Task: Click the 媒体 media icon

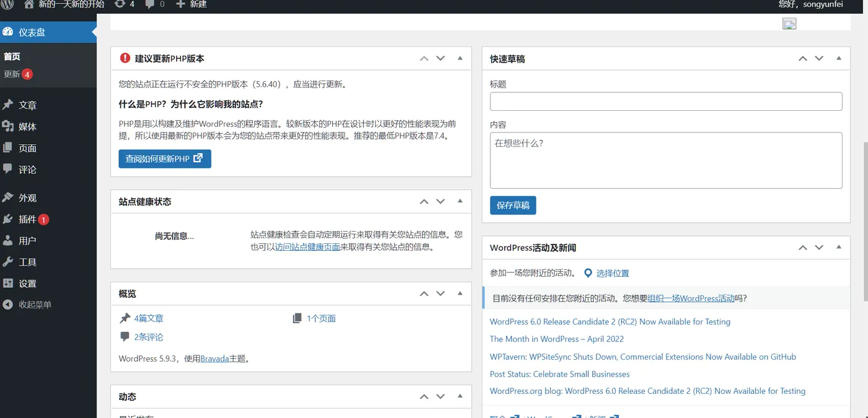Action: click(x=8, y=126)
